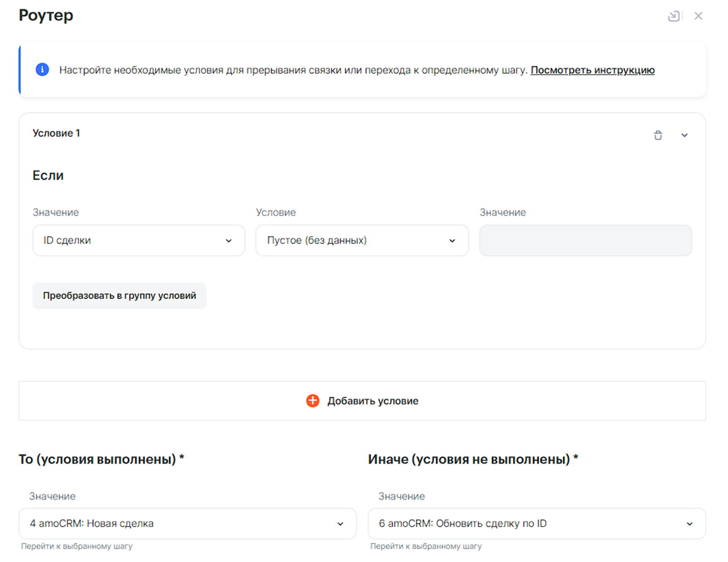Screen dimensions: 728x562
Task: Collapse the Условие 1 block chevron
Action: point(684,135)
